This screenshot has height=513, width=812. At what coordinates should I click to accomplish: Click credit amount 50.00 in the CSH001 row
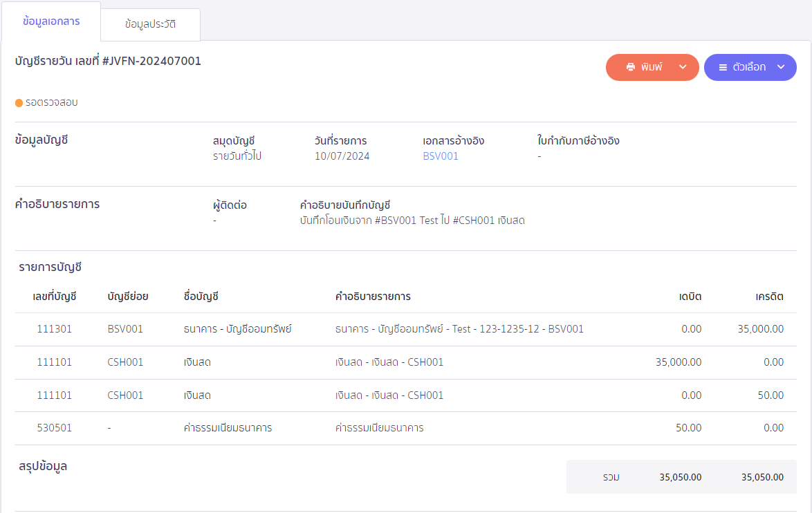(x=771, y=395)
